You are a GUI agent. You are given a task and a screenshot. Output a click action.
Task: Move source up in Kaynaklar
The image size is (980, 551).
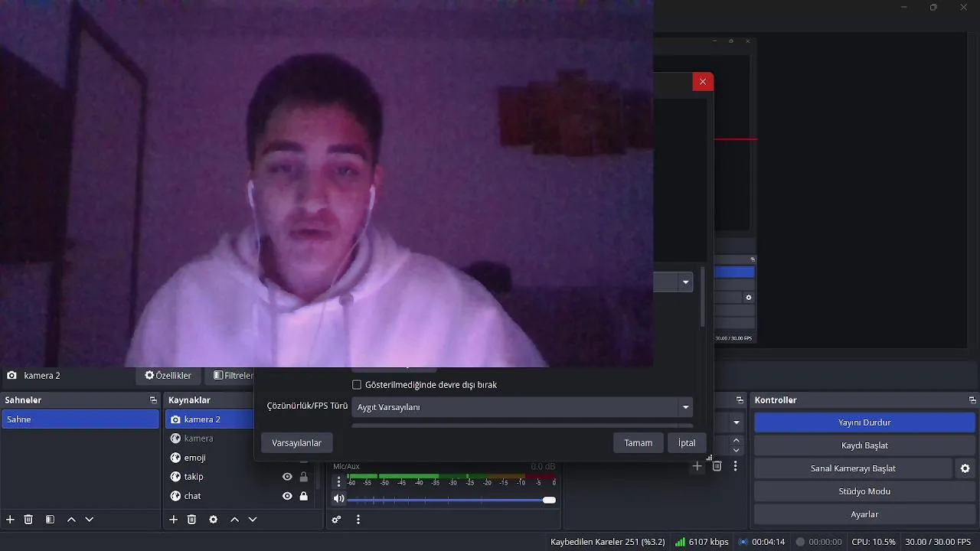click(234, 520)
